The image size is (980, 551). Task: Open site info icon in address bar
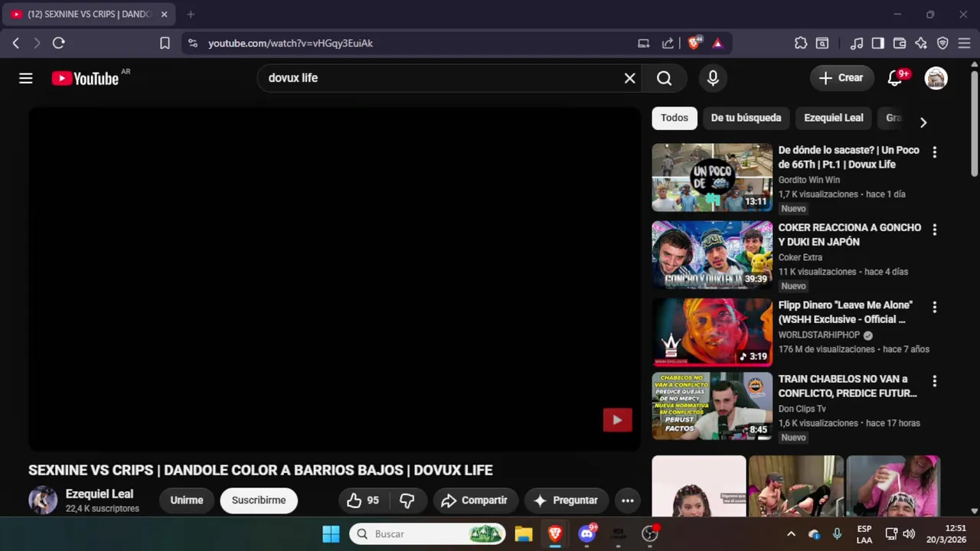193,44
